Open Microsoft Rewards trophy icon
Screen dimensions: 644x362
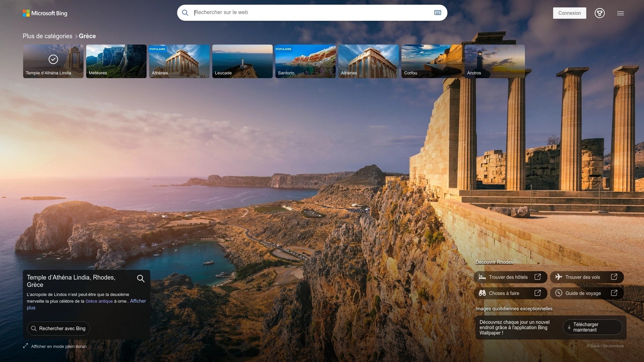599,13
